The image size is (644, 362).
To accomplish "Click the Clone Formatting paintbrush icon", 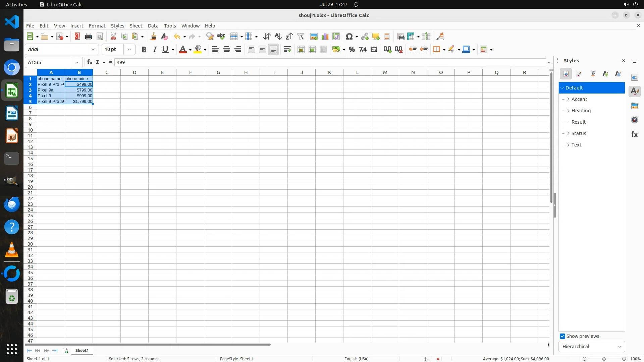I will point(153,37).
